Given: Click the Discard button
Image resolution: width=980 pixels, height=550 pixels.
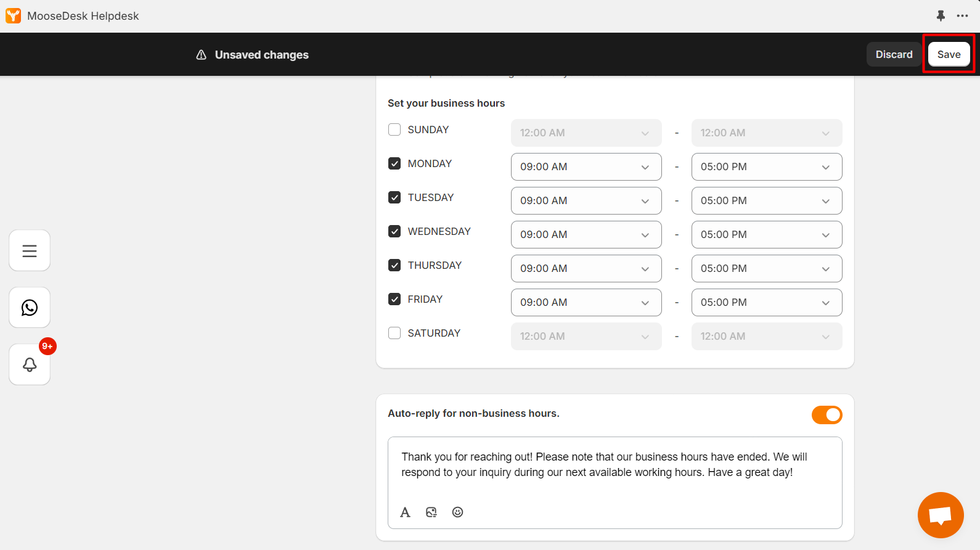Looking at the screenshot, I should click(894, 54).
